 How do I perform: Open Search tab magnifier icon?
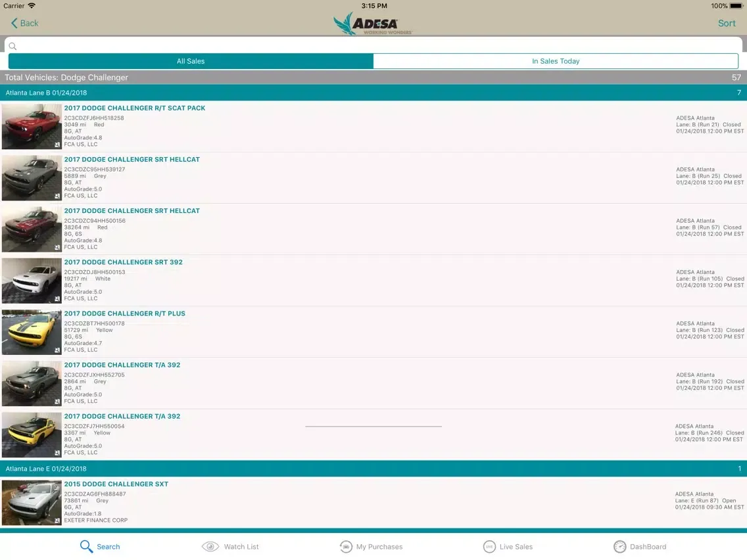click(86, 546)
